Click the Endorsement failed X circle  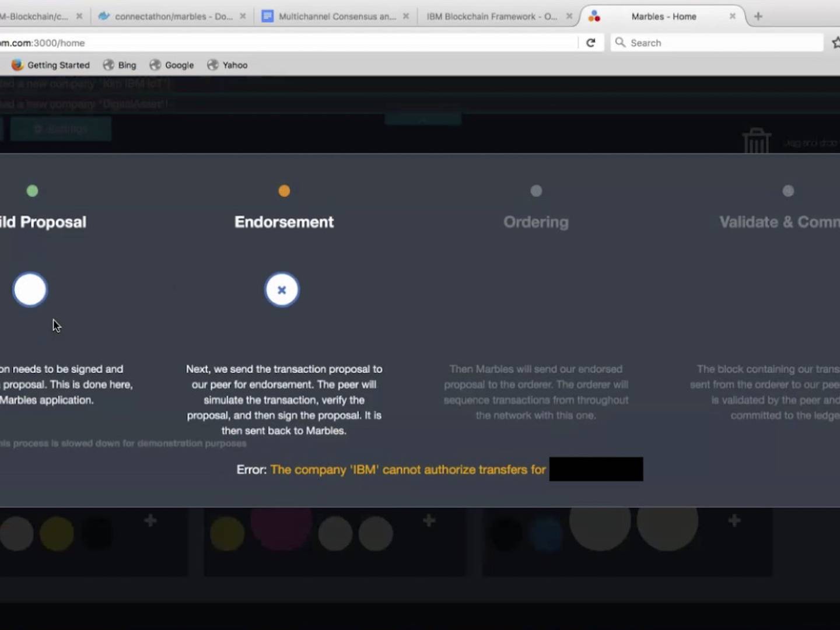[x=282, y=289]
